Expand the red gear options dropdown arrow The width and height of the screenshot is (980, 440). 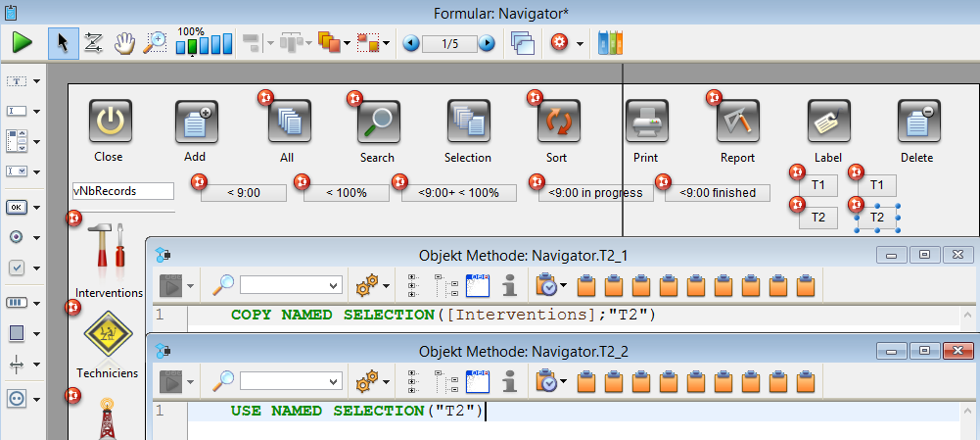click(580, 44)
